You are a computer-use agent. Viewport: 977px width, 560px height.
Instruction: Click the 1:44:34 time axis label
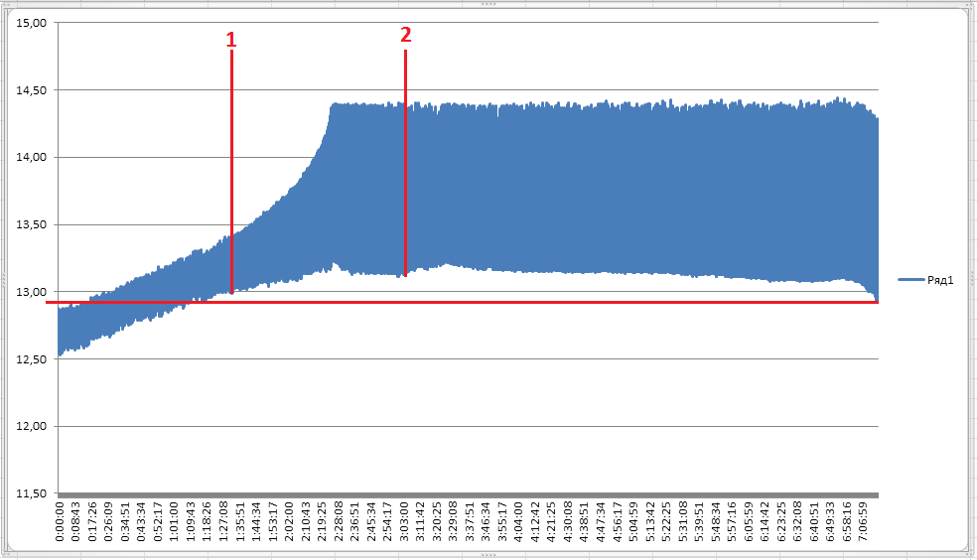pos(256,521)
